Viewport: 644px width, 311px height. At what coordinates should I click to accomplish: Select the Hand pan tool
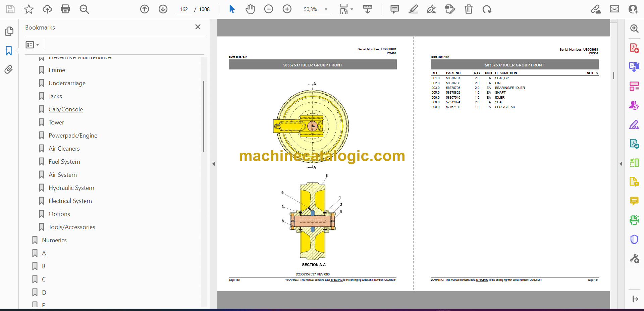click(250, 9)
